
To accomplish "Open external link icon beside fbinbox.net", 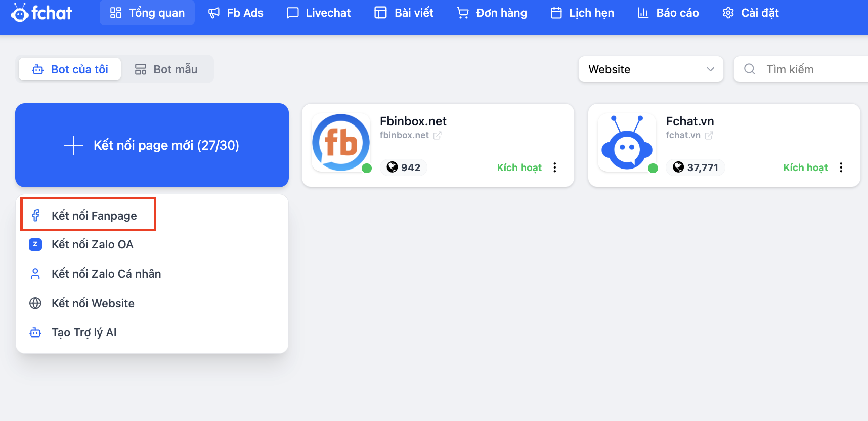I will 437,136.
